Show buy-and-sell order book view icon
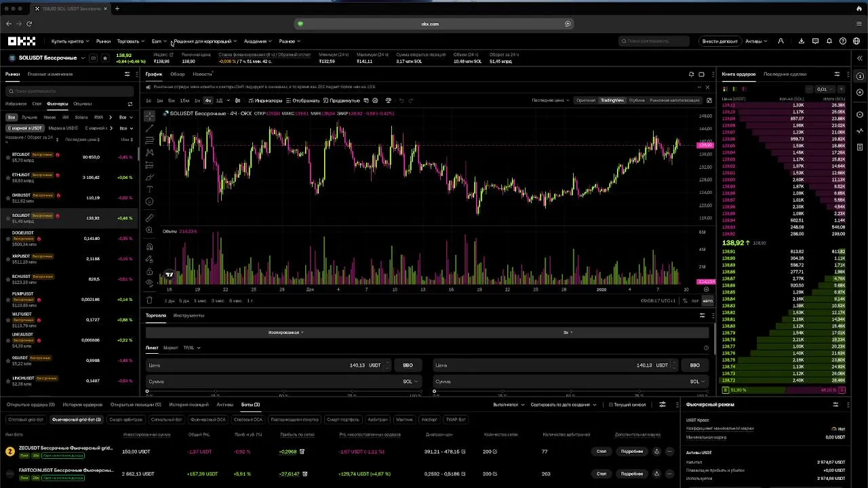The width and height of the screenshot is (868, 488). click(x=726, y=89)
